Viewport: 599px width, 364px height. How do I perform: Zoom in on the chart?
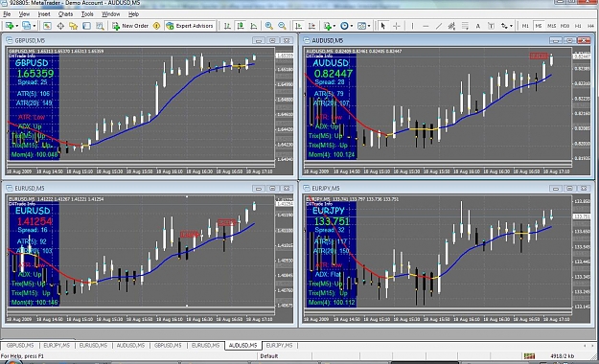tap(269, 26)
